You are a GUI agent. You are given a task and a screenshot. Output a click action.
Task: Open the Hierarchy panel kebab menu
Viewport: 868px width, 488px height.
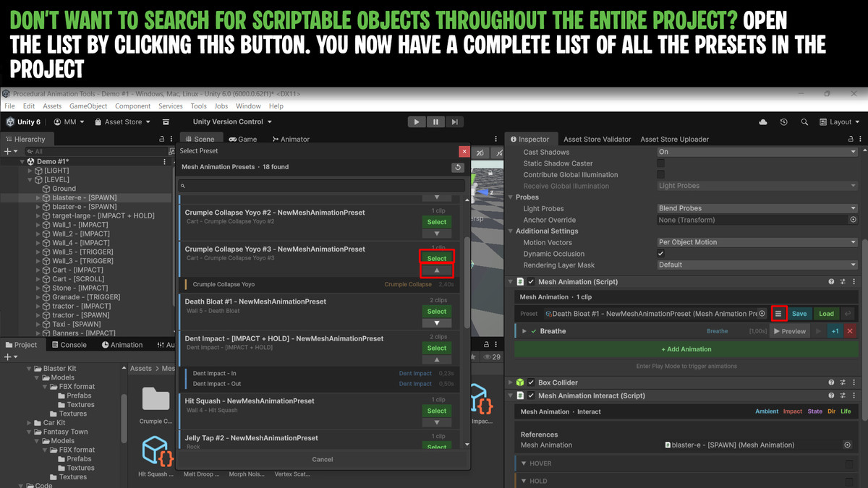pos(172,139)
